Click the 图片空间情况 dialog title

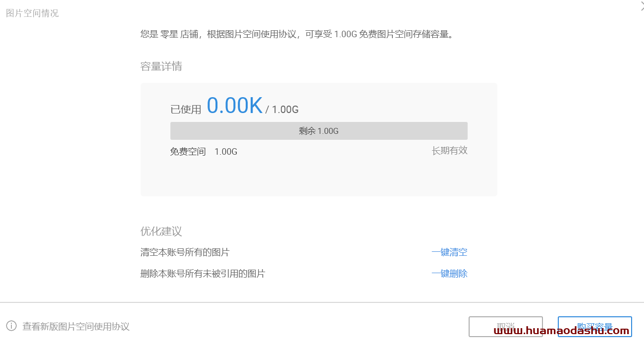click(x=32, y=13)
